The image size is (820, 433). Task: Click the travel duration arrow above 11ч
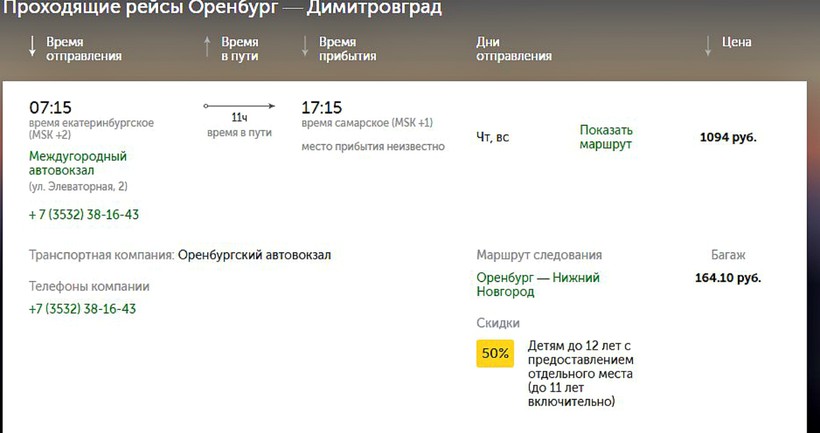[239, 105]
